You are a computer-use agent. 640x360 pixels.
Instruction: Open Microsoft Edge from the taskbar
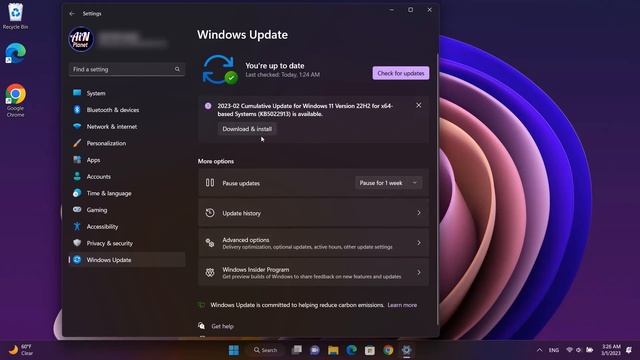(351, 350)
